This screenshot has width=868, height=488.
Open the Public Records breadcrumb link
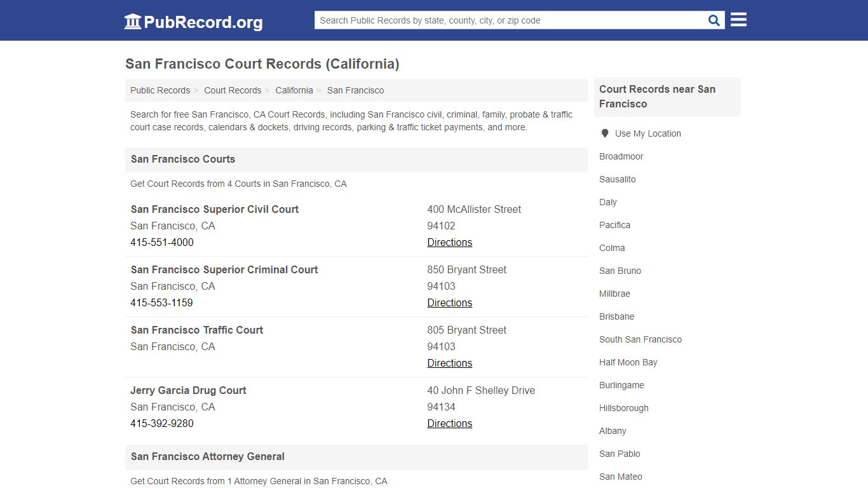(160, 90)
